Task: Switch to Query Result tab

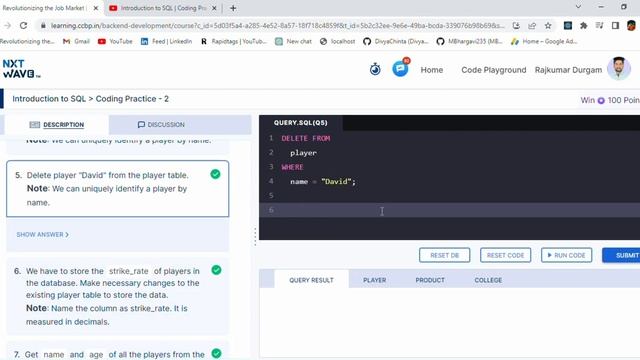Action: click(311, 280)
